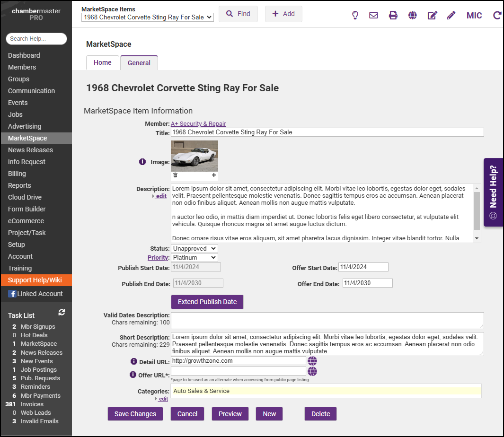Viewport: 504px width, 437px height.
Task: Click the Extend Publish Date button
Action: [x=207, y=302]
